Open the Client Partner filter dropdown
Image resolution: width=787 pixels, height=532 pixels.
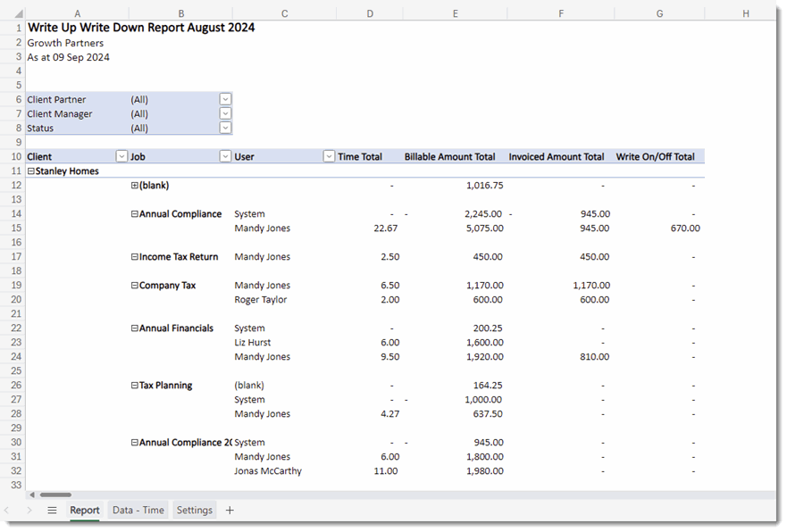pyautogui.click(x=225, y=99)
